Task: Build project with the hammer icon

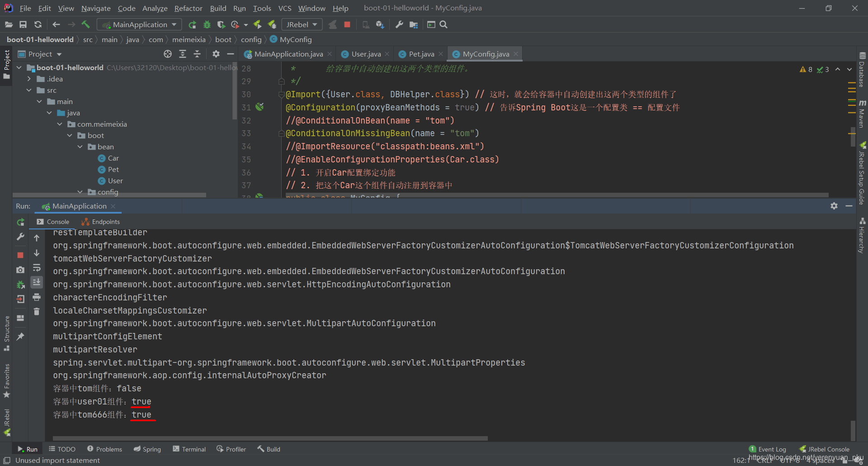Action: coord(86,24)
